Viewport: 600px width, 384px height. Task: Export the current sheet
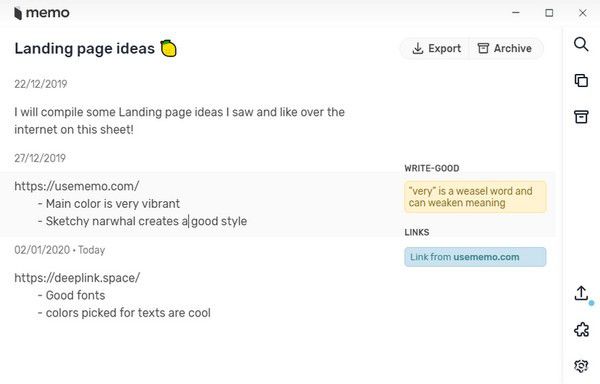click(x=437, y=49)
